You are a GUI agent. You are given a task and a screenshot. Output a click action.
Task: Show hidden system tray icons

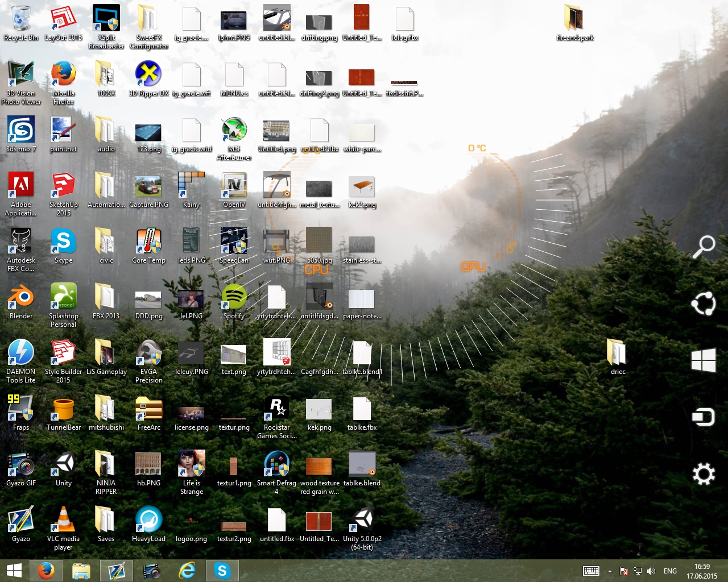[610, 571]
